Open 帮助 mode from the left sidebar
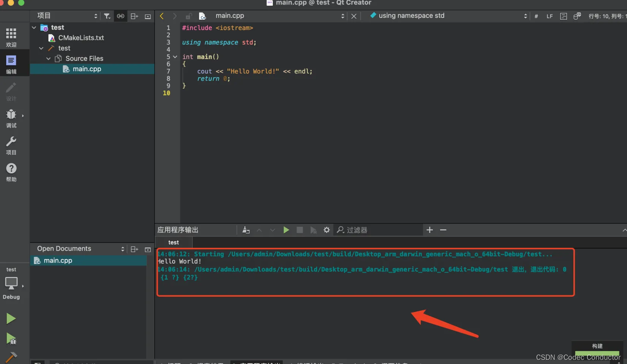The height and width of the screenshot is (364, 627). (x=11, y=172)
